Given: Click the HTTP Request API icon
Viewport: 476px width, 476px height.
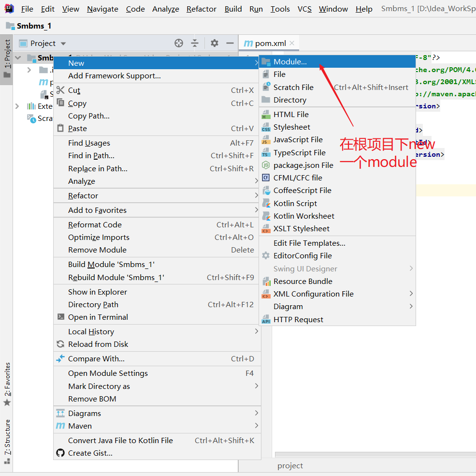Looking at the screenshot, I should (266, 319).
